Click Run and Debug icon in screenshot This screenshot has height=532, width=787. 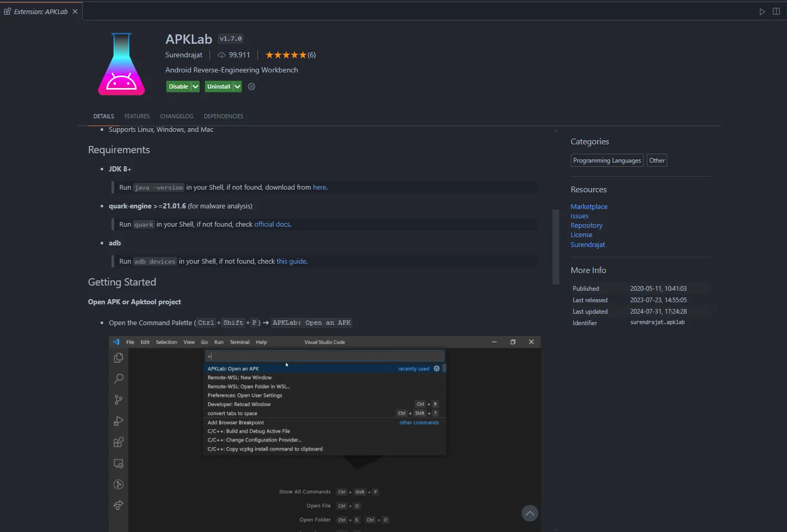click(118, 421)
